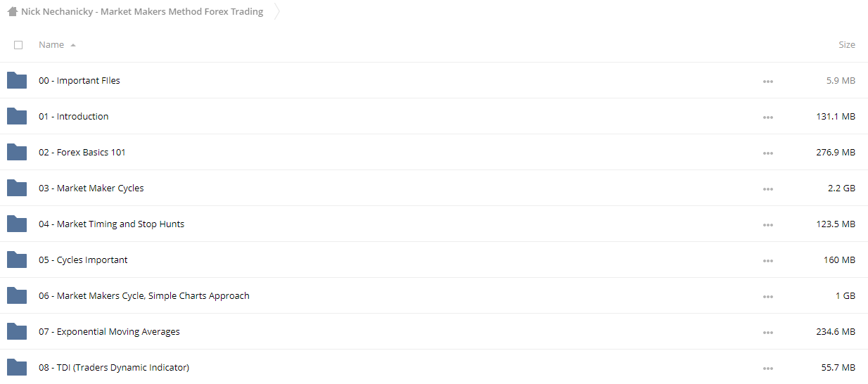Sort by the Size column header

847,44
